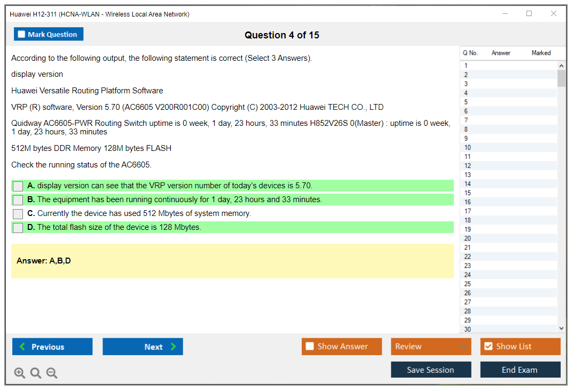574x392 pixels.
Task: Uncheck the Show List option
Action: [489, 347]
